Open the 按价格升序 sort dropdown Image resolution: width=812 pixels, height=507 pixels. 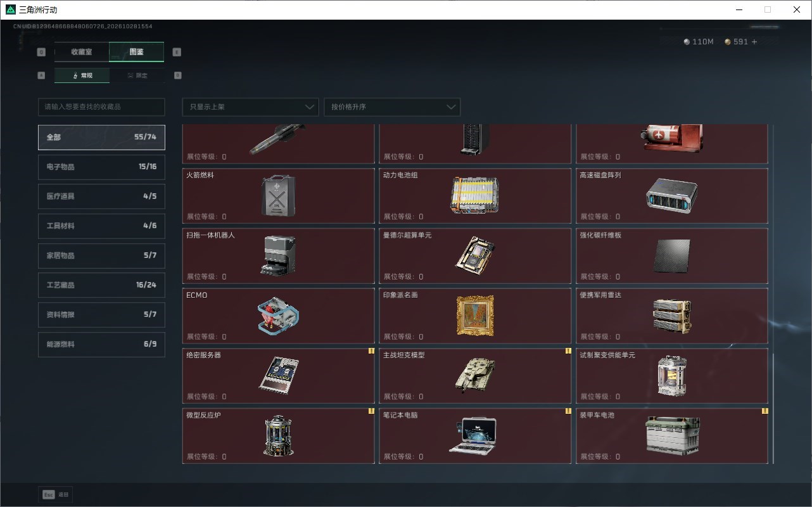point(392,107)
